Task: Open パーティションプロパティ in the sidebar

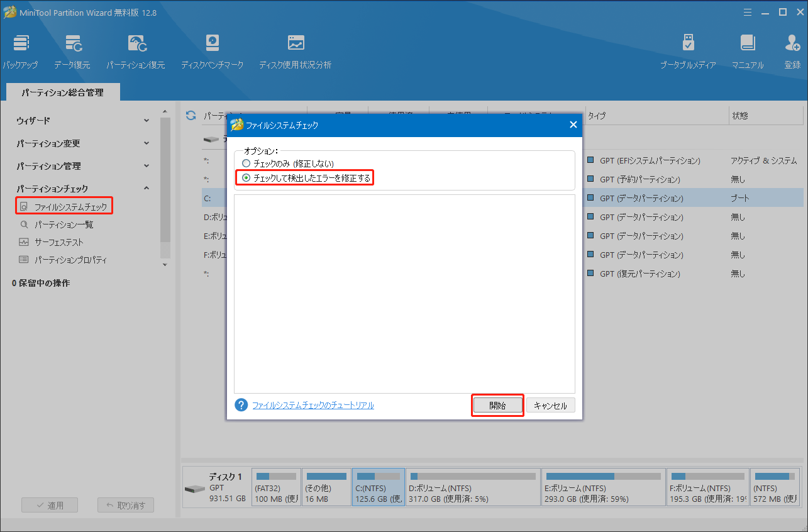Action: 70,260
